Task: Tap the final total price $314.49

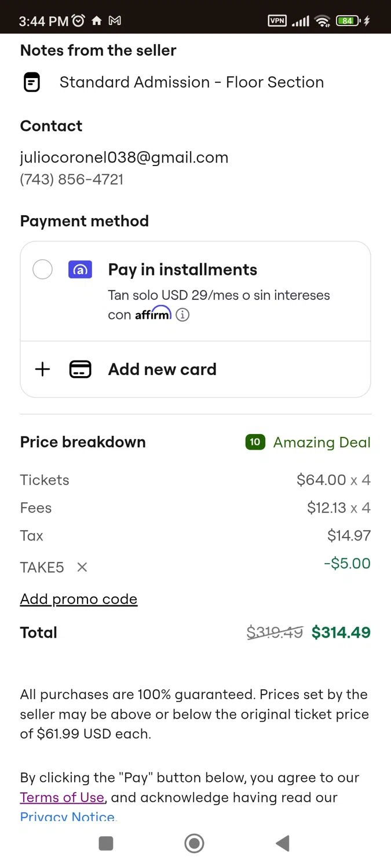Action: point(341,632)
